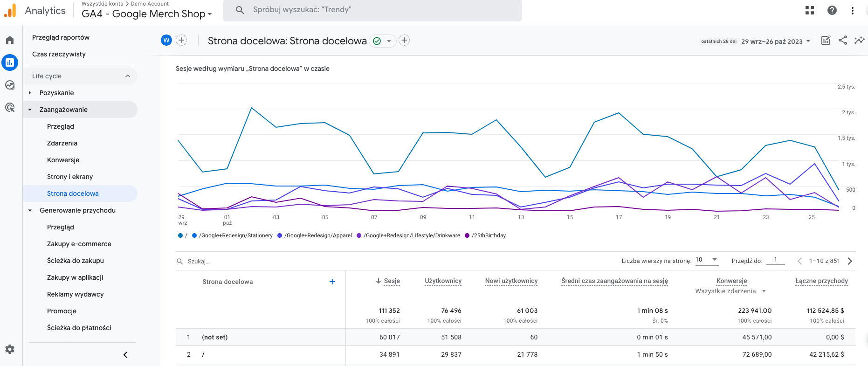Select the Reports bar-chart icon
868x366 pixels.
click(x=10, y=62)
